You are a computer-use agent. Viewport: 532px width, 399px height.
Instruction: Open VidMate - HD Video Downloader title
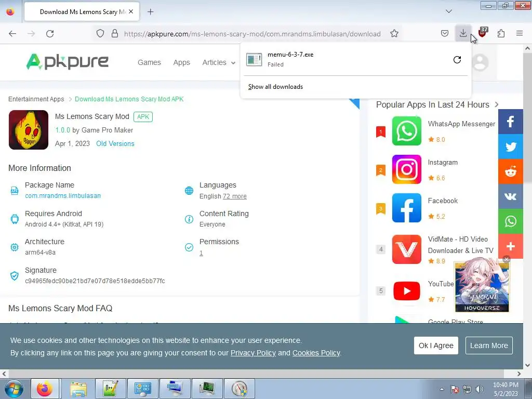(x=460, y=245)
